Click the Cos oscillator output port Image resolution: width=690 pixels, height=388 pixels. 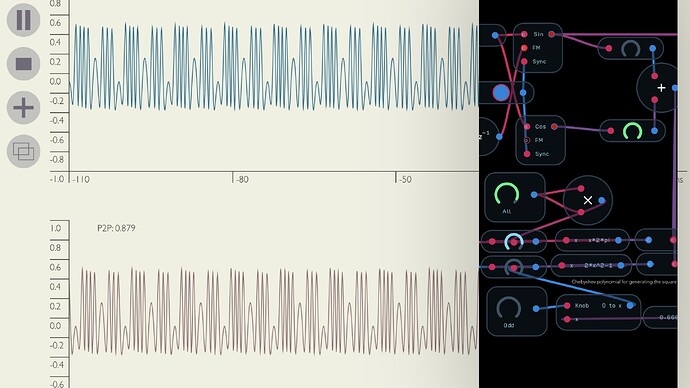(x=554, y=127)
